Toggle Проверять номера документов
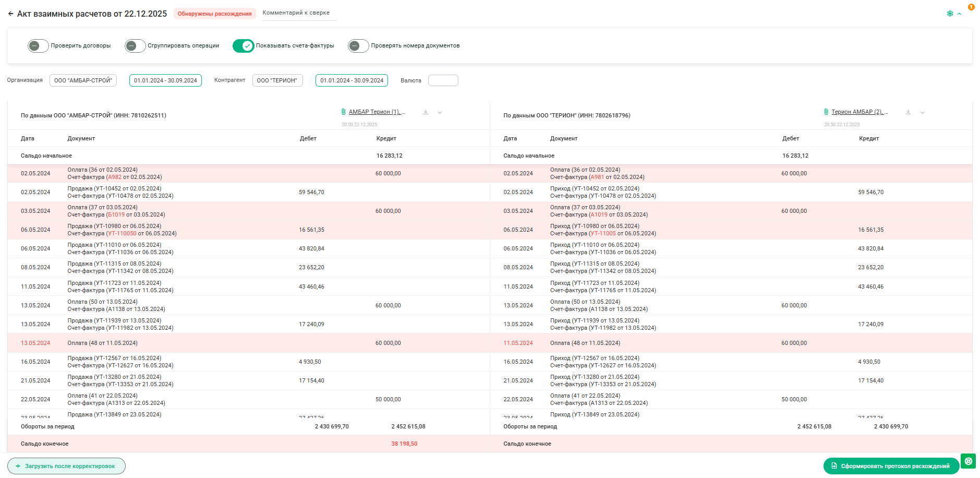 tap(358, 46)
